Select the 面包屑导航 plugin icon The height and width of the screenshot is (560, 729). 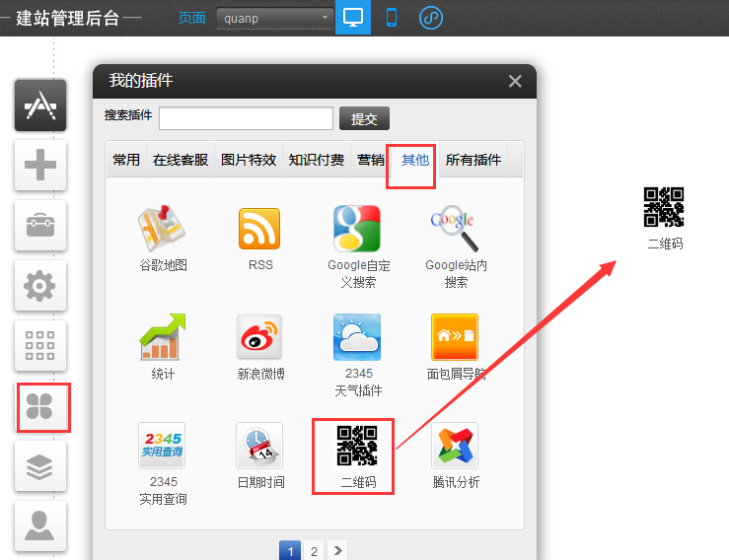pos(455,338)
